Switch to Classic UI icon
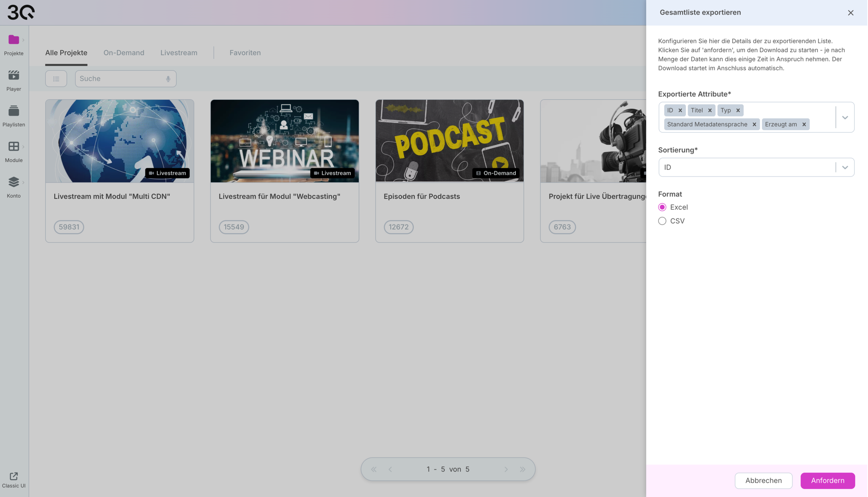The width and height of the screenshot is (868, 497). click(x=14, y=476)
